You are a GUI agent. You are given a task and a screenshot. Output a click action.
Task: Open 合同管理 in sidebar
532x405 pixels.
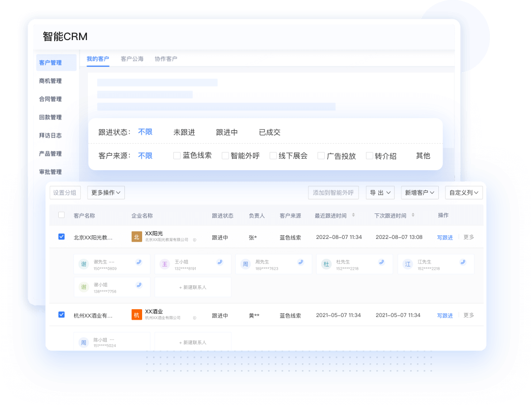50,99
